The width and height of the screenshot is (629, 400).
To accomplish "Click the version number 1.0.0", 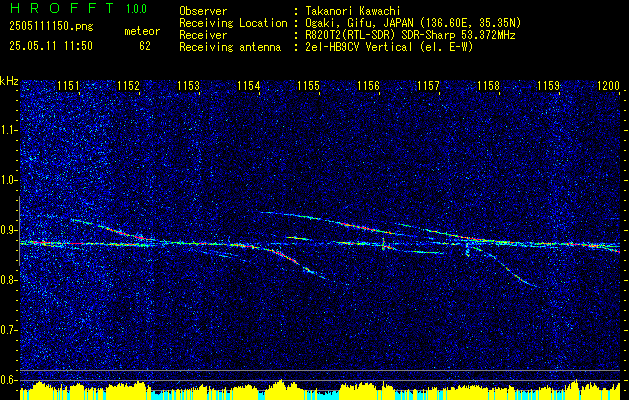I will tap(136, 8).
